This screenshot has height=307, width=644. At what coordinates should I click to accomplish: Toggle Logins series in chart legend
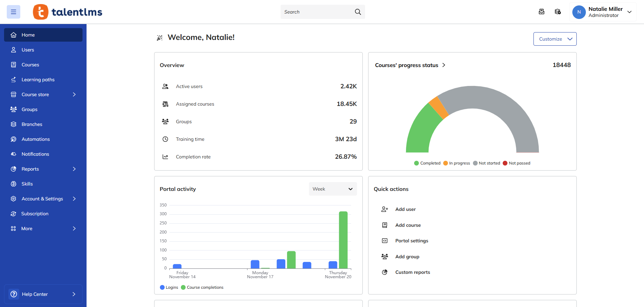pyautogui.click(x=169, y=287)
